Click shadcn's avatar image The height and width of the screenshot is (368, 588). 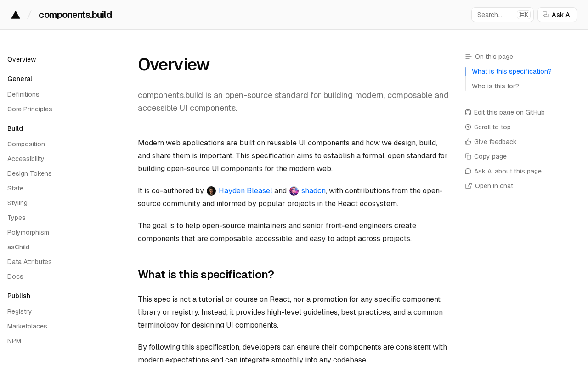coord(294,191)
